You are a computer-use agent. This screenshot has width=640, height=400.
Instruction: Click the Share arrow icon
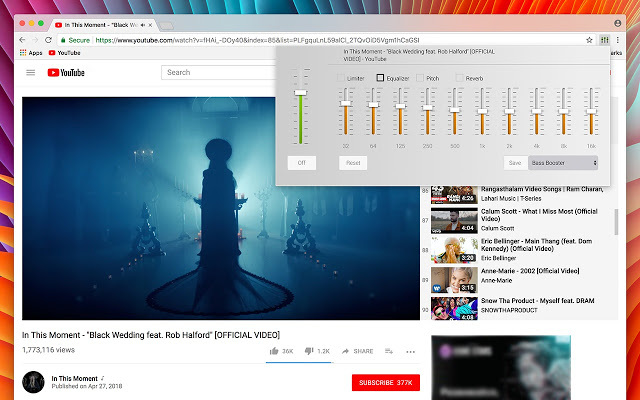[346, 351]
